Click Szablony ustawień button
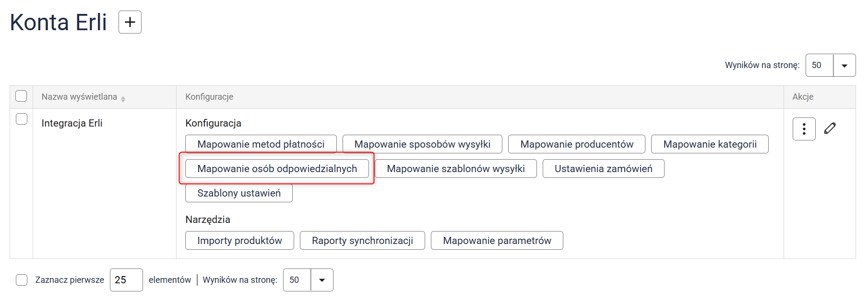 (238, 193)
